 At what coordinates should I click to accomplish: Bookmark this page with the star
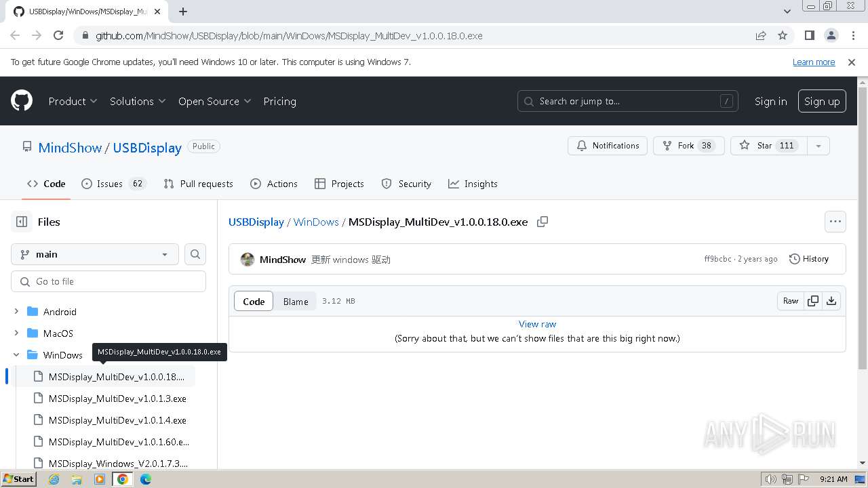click(x=783, y=35)
